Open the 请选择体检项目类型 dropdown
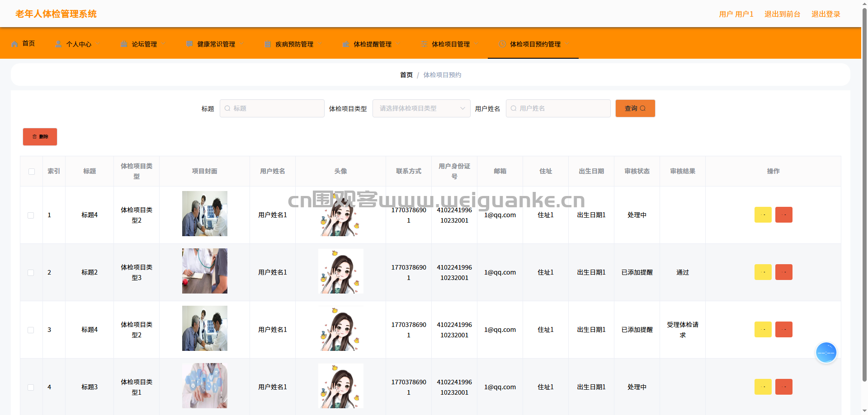This screenshot has height=415, width=868. coord(421,108)
